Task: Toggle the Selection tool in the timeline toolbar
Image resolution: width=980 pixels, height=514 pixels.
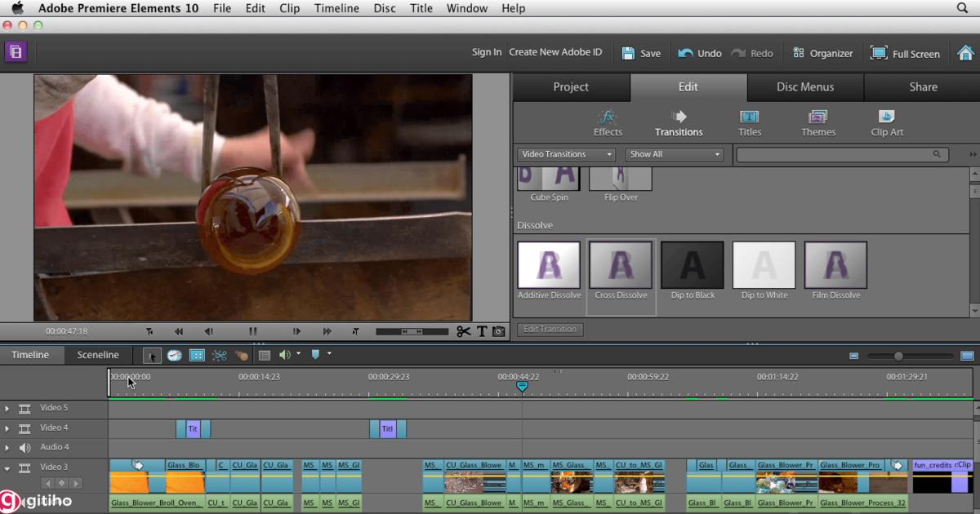Action: tap(151, 354)
